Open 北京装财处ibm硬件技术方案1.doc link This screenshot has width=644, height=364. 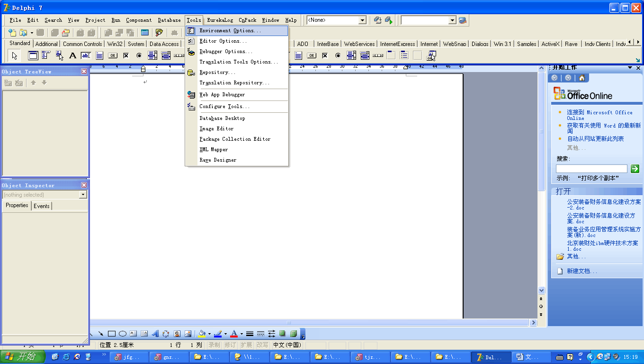click(x=602, y=246)
